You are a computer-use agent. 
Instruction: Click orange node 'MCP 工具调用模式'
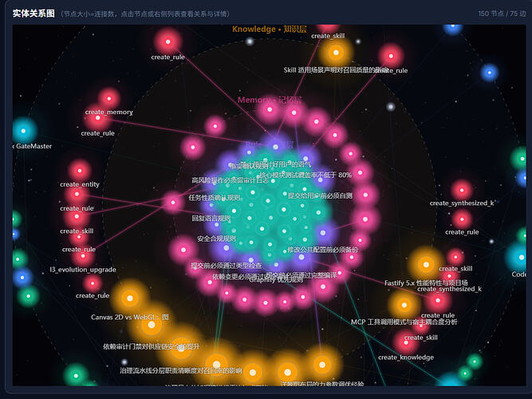point(404,305)
